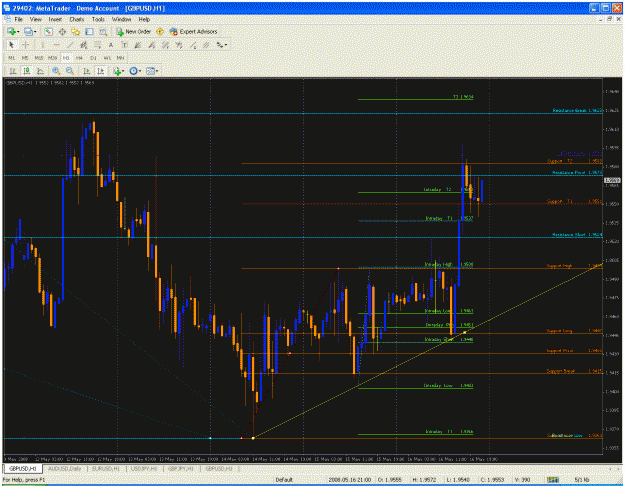This screenshot has width=625, height=486.
Task: Switch to the AUDUSD,Daily chart tab
Action: (x=65, y=469)
